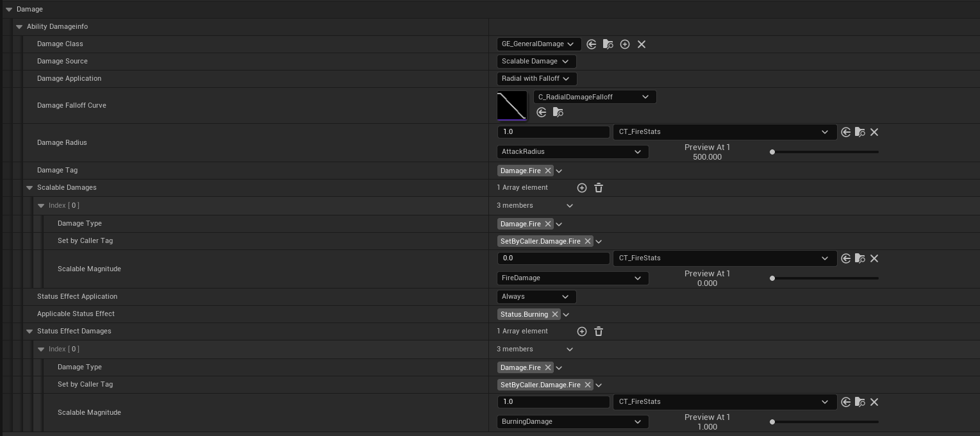
Task: Click the BurningDamage magnitude value field 1.0
Action: pos(553,402)
